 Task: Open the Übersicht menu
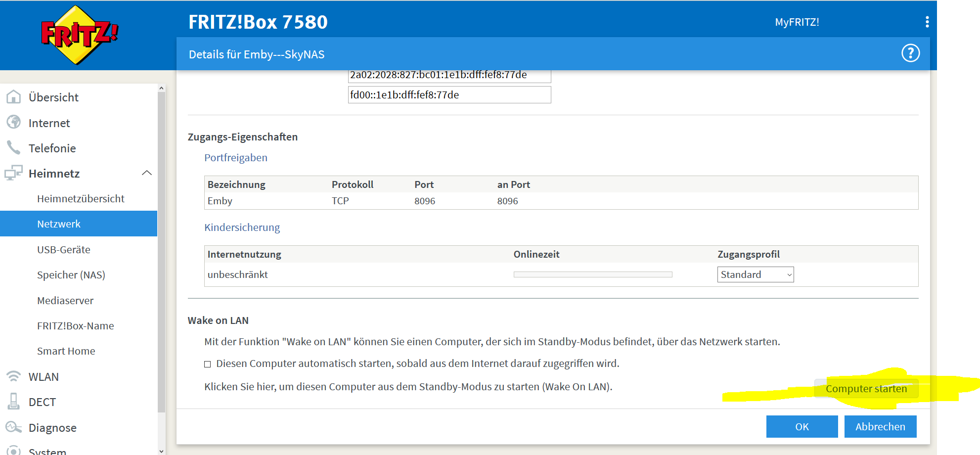point(53,97)
